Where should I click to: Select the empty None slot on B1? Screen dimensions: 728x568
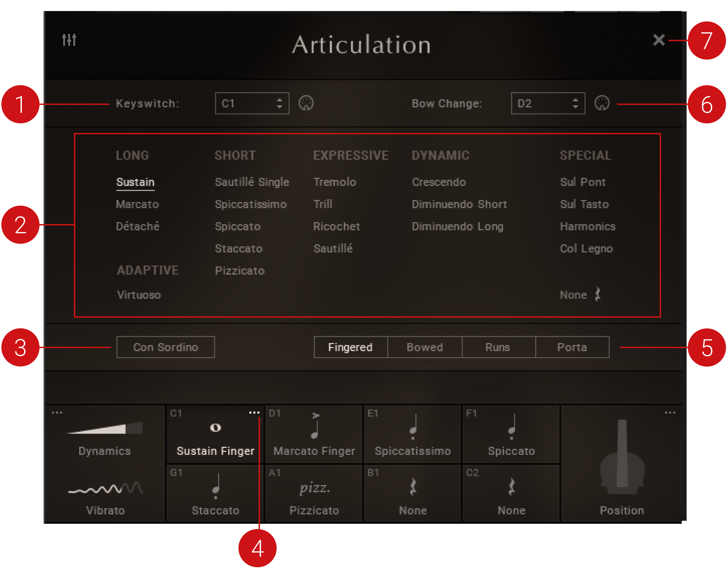click(412, 493)
